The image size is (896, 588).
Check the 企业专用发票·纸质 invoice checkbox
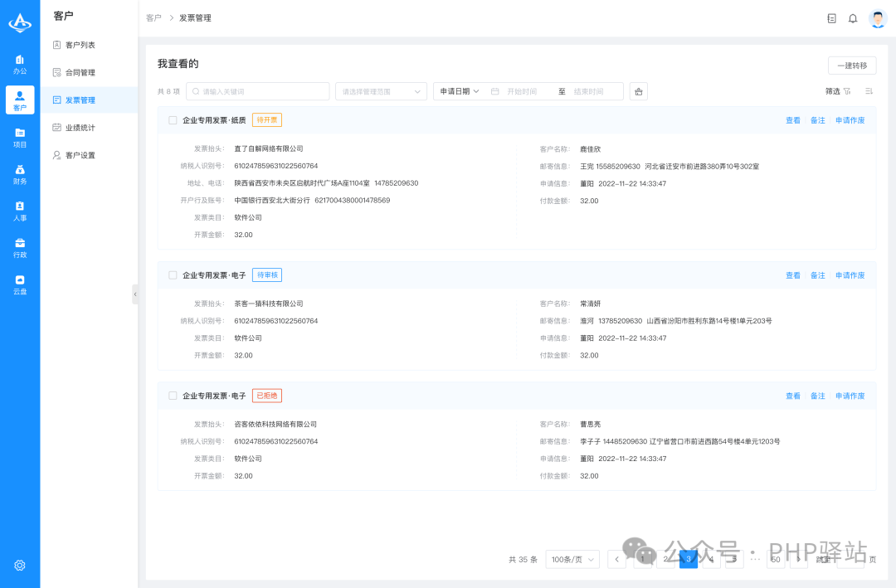[x=173, y=120]
